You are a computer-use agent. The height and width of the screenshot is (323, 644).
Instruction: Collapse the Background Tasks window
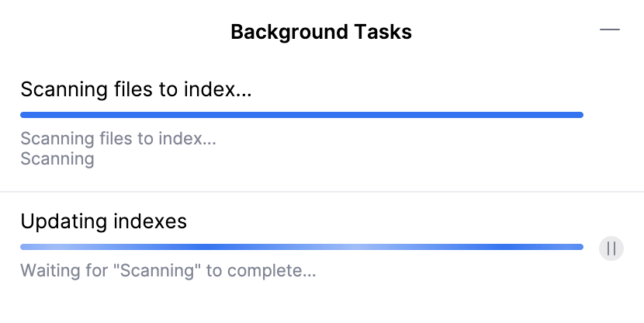[610, 30]
